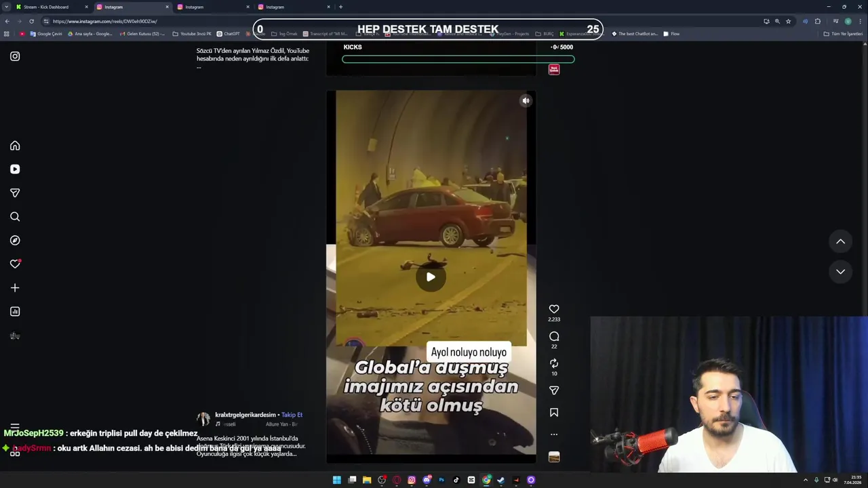
Task: Open the taskbar clock and date
Action: [x=853, y=480]
